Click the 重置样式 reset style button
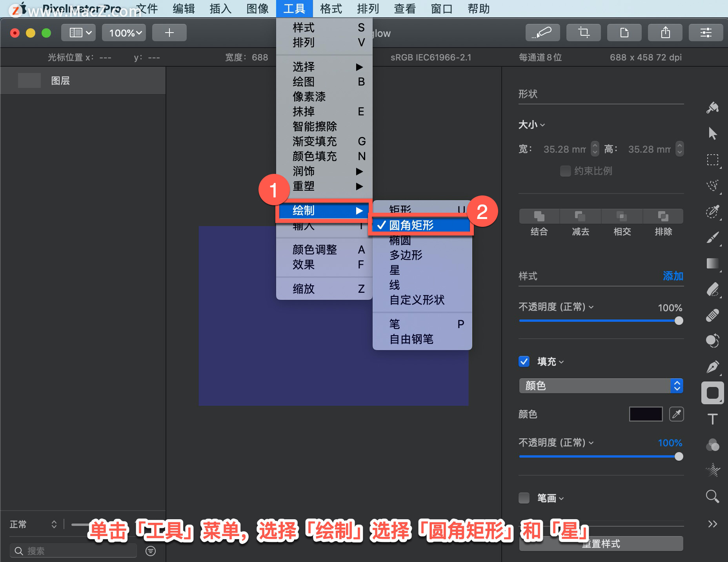728x562 pixels. tap(601, 544)
